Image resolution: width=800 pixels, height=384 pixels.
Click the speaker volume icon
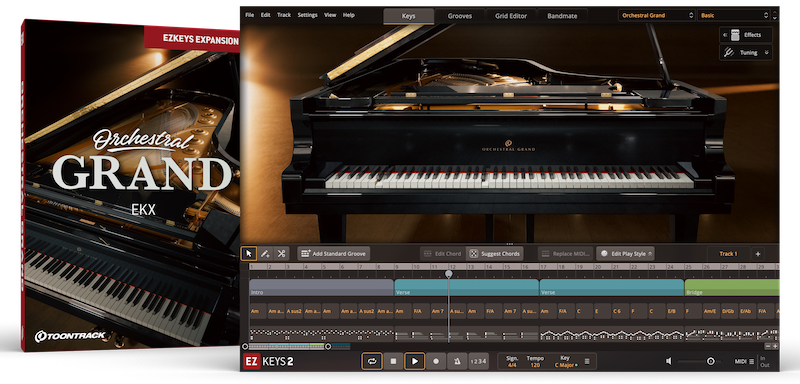[x=668, y=361]
